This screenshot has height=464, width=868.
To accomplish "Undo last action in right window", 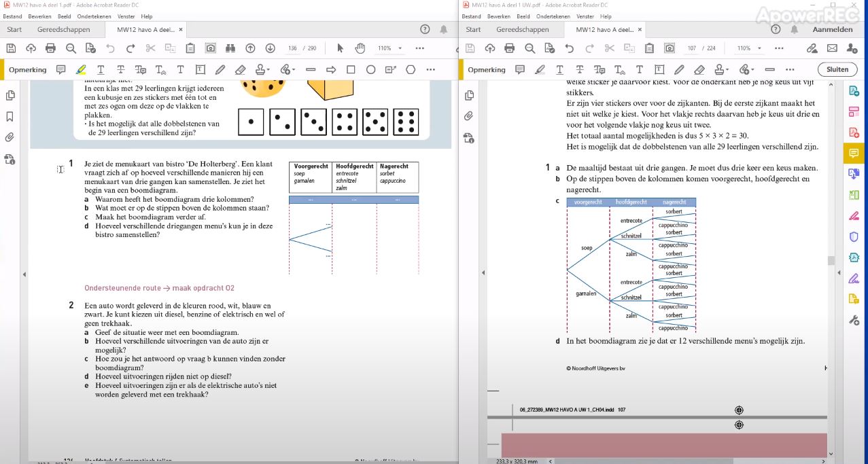I will [569, 48].
